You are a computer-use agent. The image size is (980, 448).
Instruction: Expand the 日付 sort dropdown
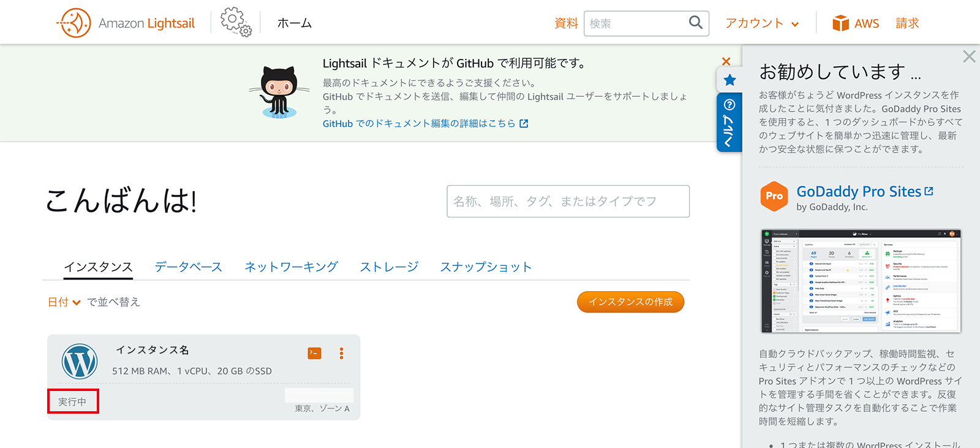[64, 302]
